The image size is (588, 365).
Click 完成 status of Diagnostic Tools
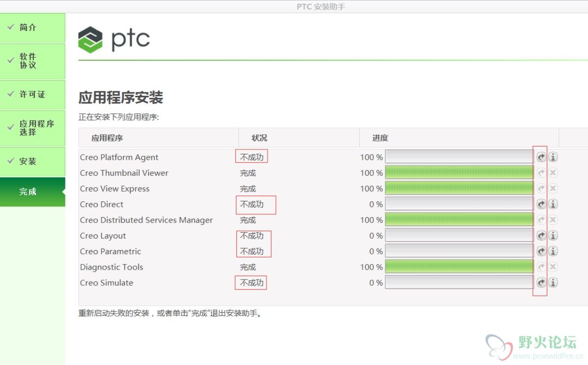click(x=248, y=267)
